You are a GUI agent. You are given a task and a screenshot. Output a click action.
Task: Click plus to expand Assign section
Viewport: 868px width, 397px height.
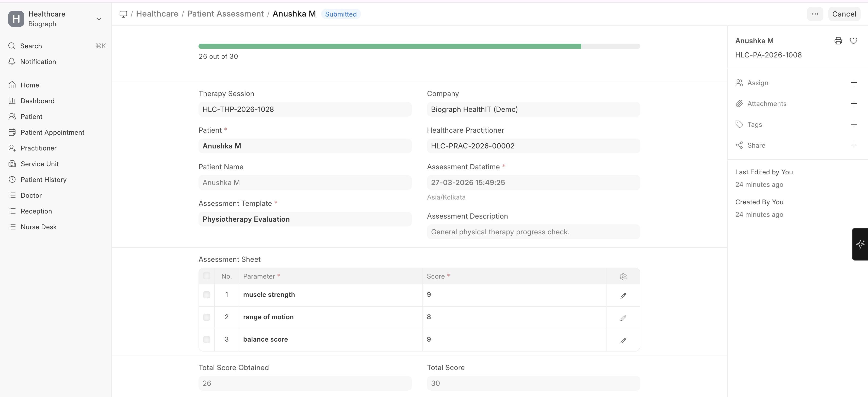(854, 83)
